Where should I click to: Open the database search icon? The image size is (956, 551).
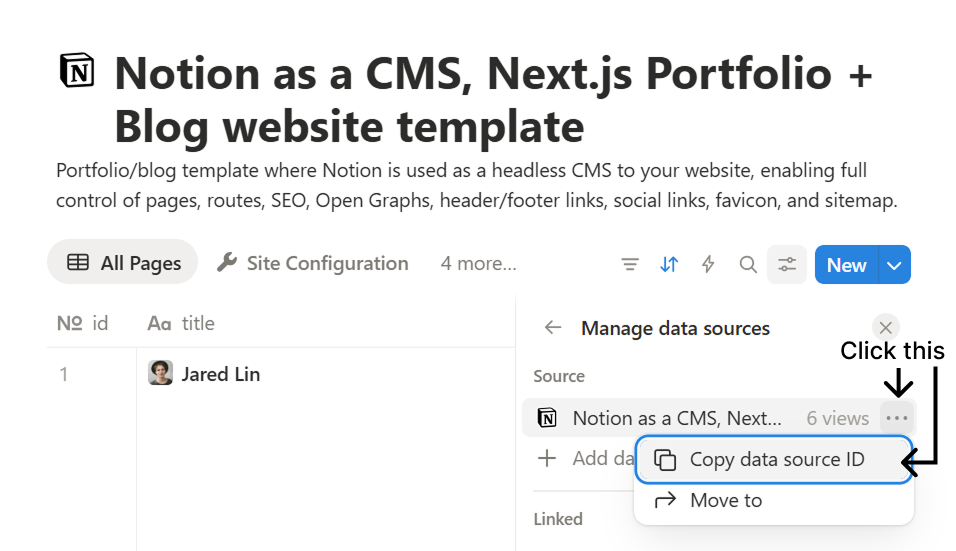tap(748, 265)
